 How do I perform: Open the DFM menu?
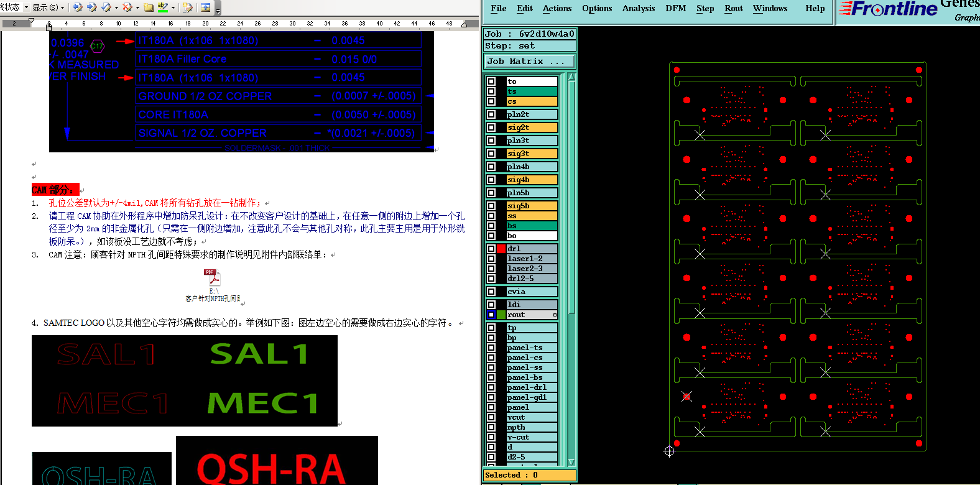pyautogui.click(x=676, y=9)
